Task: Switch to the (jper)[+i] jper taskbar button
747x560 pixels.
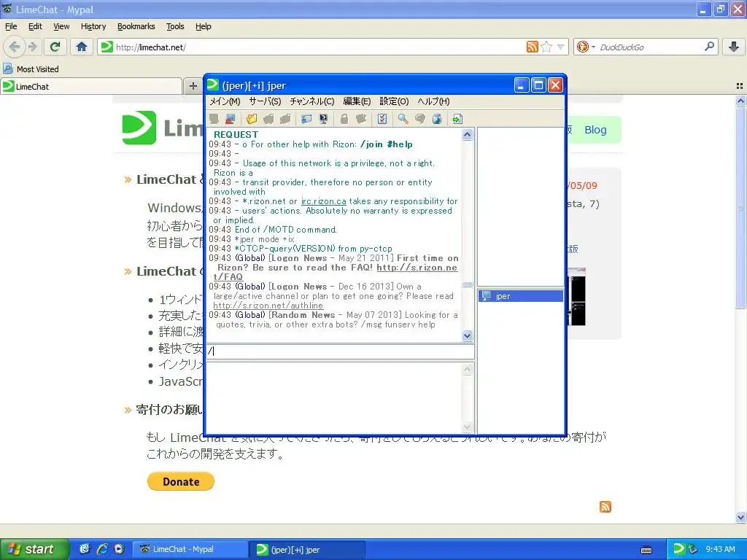Action: pyautogui.click(x=307, y=549)
